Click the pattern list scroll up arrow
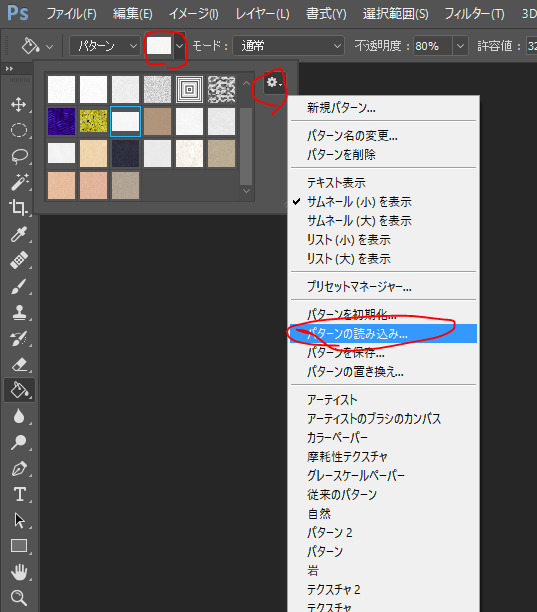The height and width of the screenshot is (612, 537). (246, 83)
